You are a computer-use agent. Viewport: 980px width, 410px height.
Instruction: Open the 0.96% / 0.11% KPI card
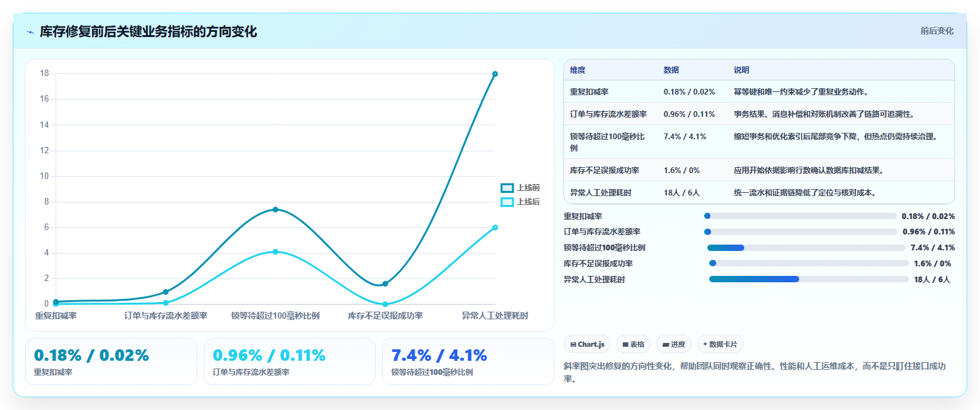[x=289, y=361]
